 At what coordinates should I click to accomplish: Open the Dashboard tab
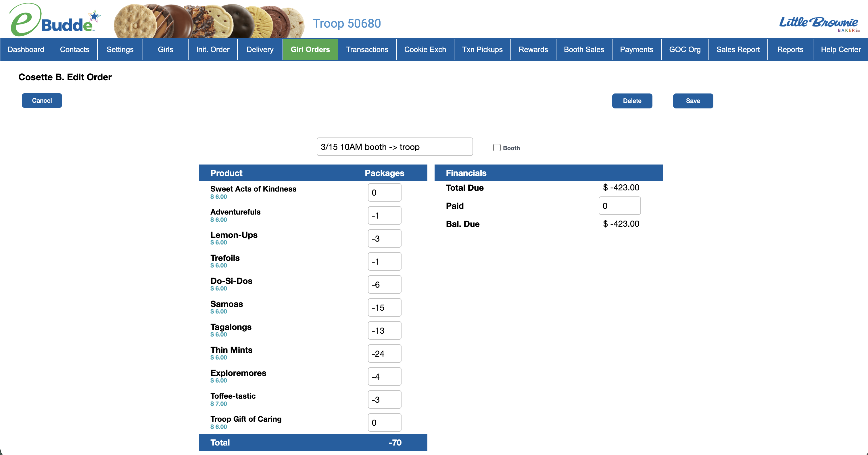coord(26,49)
